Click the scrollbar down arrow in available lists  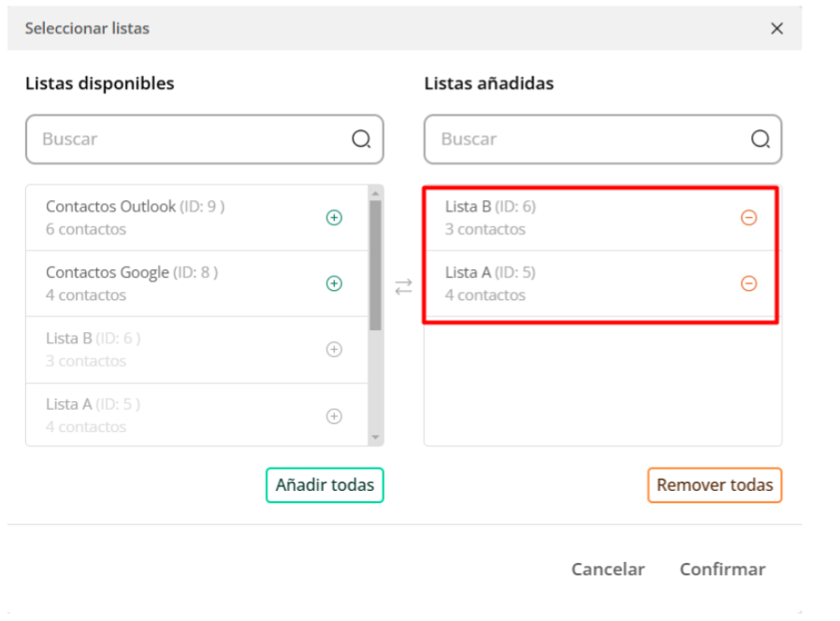375,437
